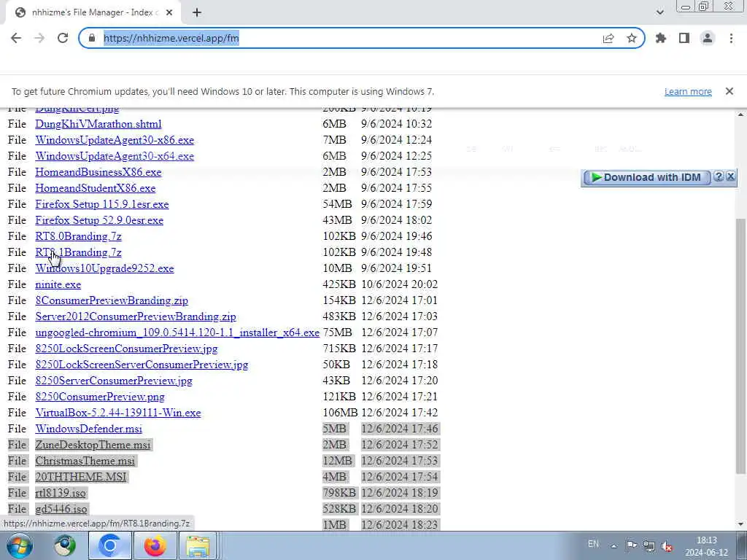Viewport: 747px width, 560px height.
Task: Launch Firefox from the taskbar
Action: tap(155, 545)
